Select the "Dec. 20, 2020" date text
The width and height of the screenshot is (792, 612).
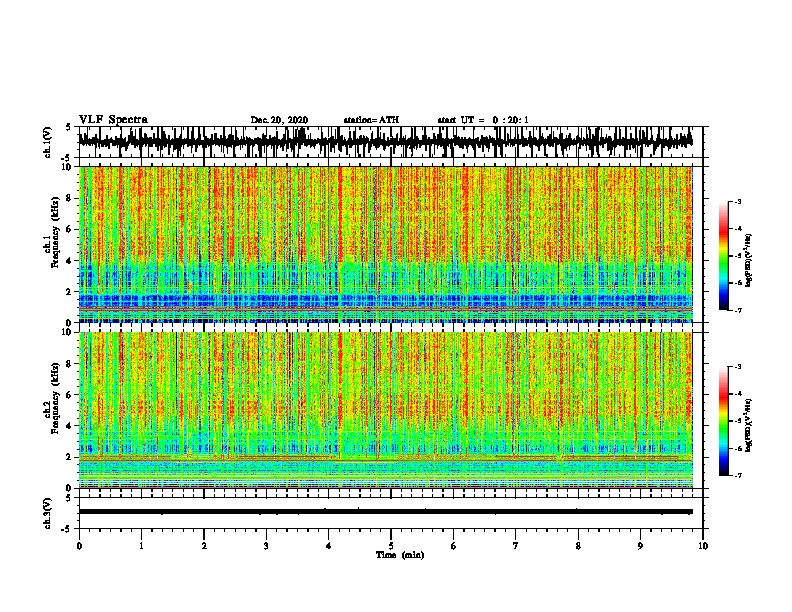pos(279,120)
